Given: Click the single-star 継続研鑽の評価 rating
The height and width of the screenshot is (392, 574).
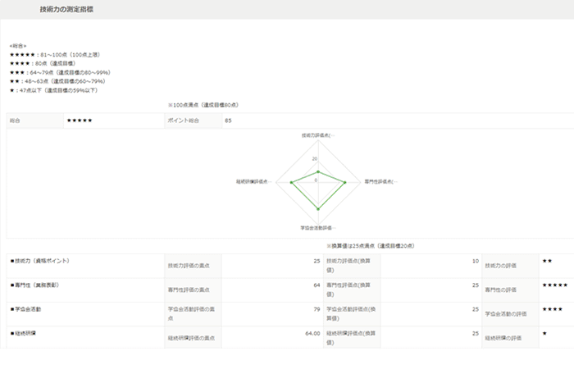Looking at the screenshot, I should point(544,334).
